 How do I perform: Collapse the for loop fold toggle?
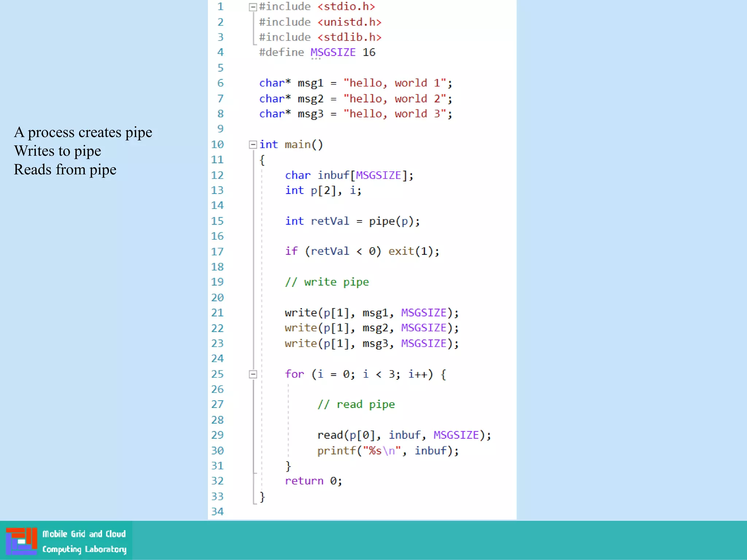tap(253, 374)
